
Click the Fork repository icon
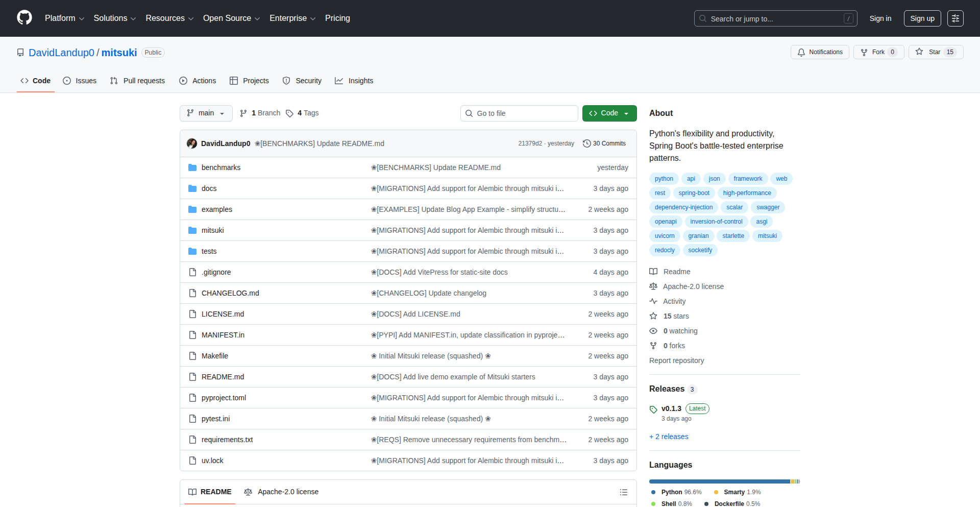(x=864, y=52)
